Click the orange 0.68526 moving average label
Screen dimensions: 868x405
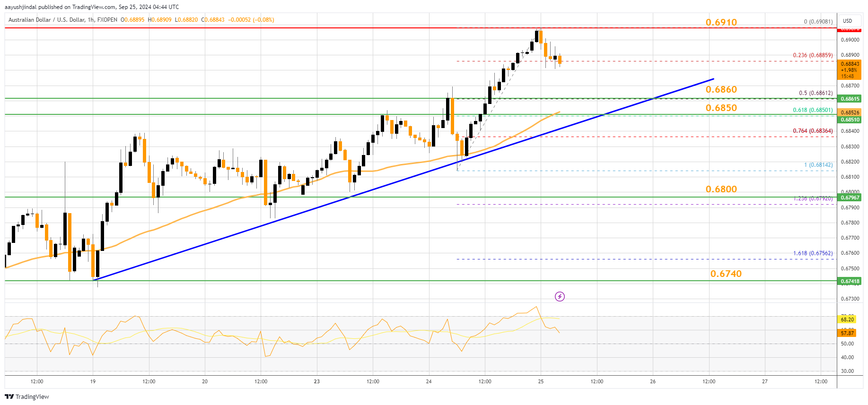(849, 112)
